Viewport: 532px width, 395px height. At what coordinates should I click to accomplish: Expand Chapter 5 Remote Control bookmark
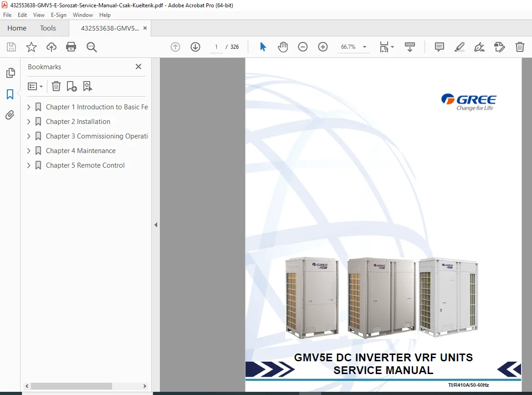point(29,165)
